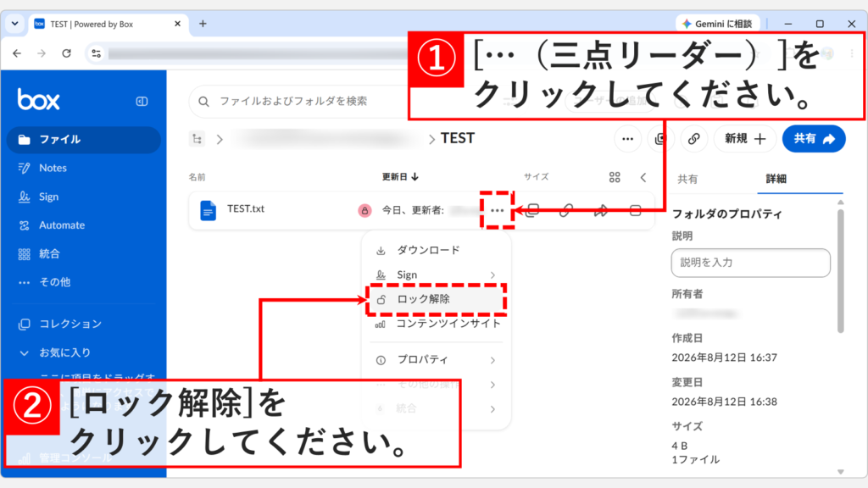Click the サイズ column header

536,176
